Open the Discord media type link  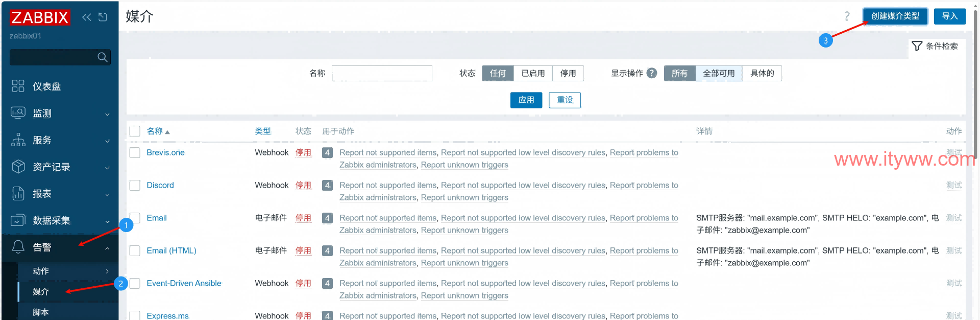pyautogui.click(x=160, y=185)
